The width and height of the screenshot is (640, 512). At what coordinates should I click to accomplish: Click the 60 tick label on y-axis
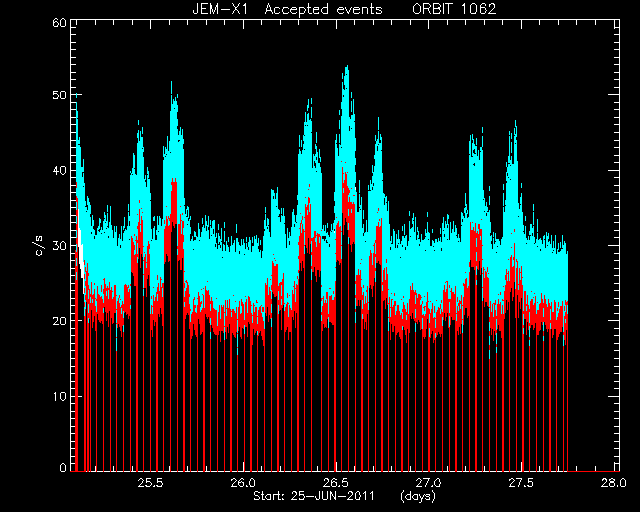click(60, 23)
